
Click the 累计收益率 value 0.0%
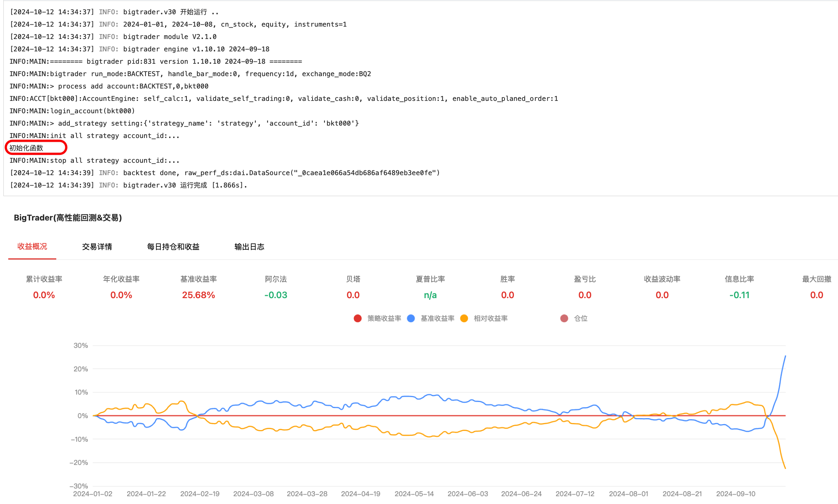point(44,295)
